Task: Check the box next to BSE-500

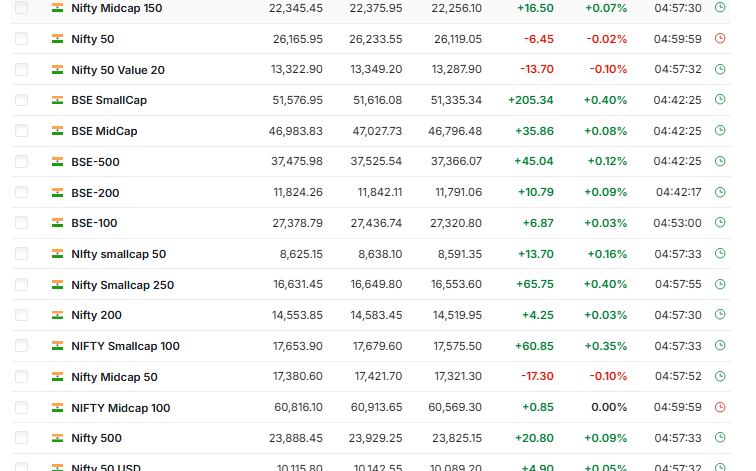Action: click(x=21, y=161)
